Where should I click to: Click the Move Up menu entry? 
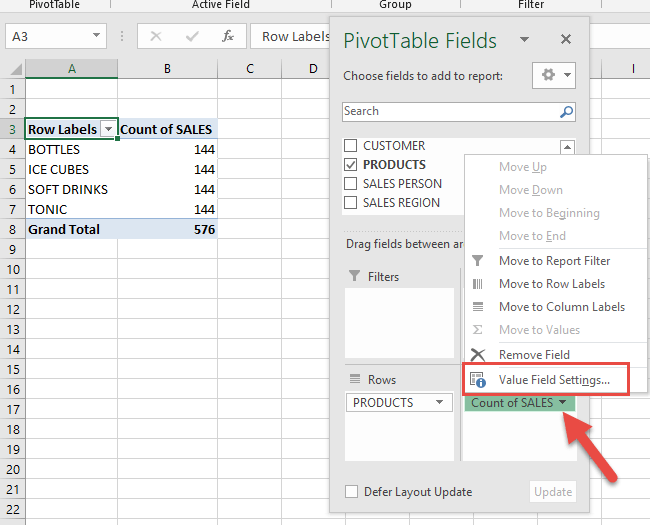[555, 167]
